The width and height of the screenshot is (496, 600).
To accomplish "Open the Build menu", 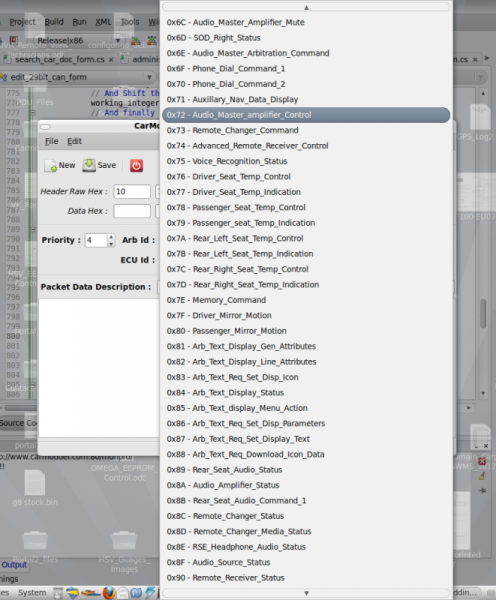I will tap(54, 22).
